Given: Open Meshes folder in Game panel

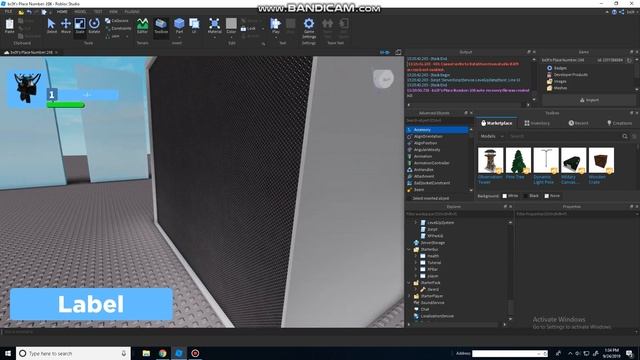Looking at the screenshot, I should tap(557, 88).
